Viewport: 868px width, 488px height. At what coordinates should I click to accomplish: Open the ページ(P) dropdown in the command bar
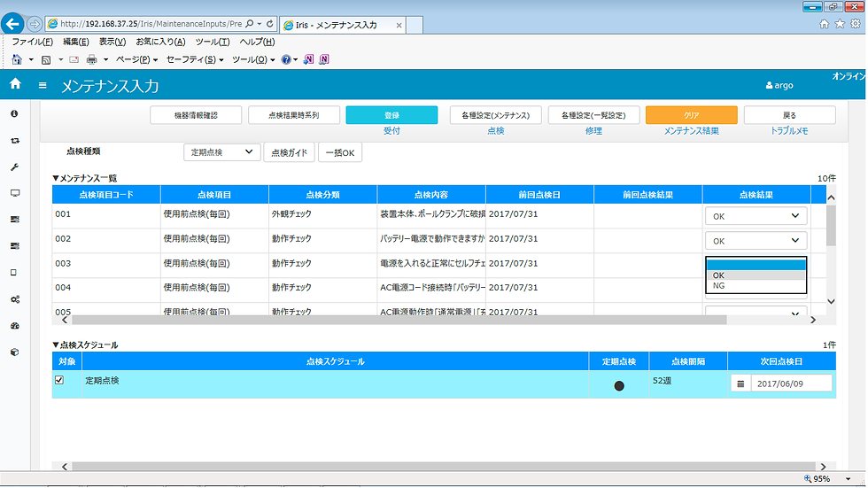[136, 59]
